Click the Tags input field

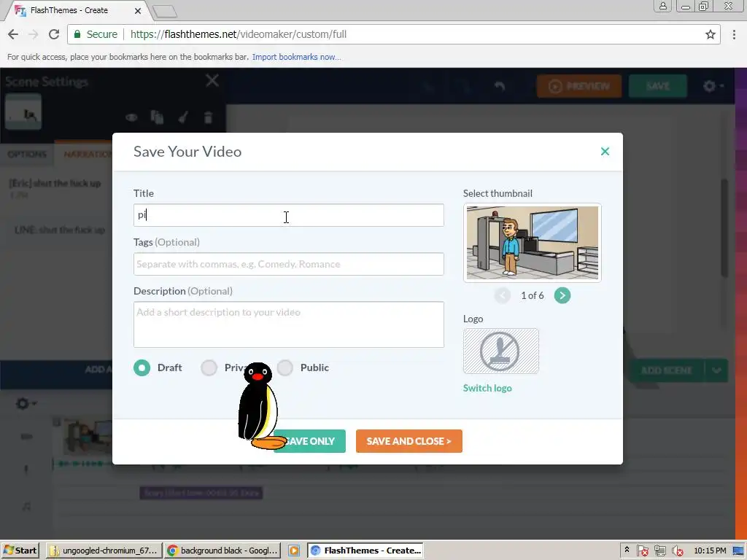(289, 264)
